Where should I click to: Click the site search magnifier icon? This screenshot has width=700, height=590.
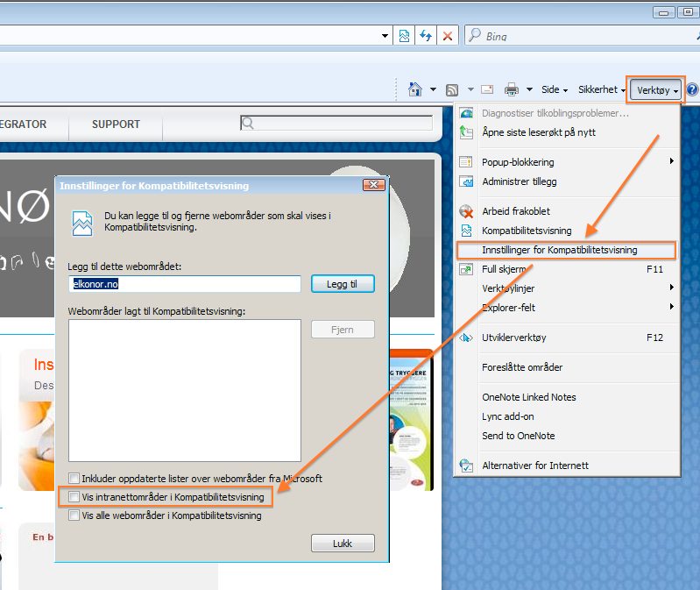248,124
